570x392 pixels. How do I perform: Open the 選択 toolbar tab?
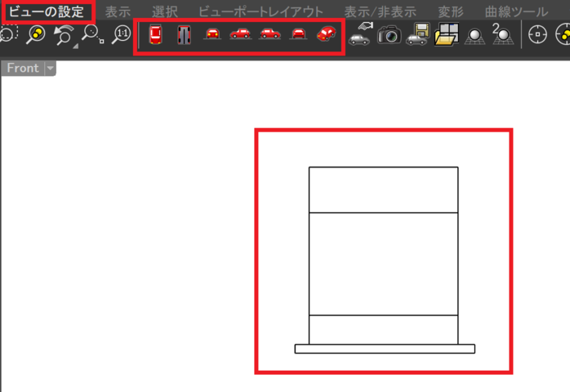164,11
